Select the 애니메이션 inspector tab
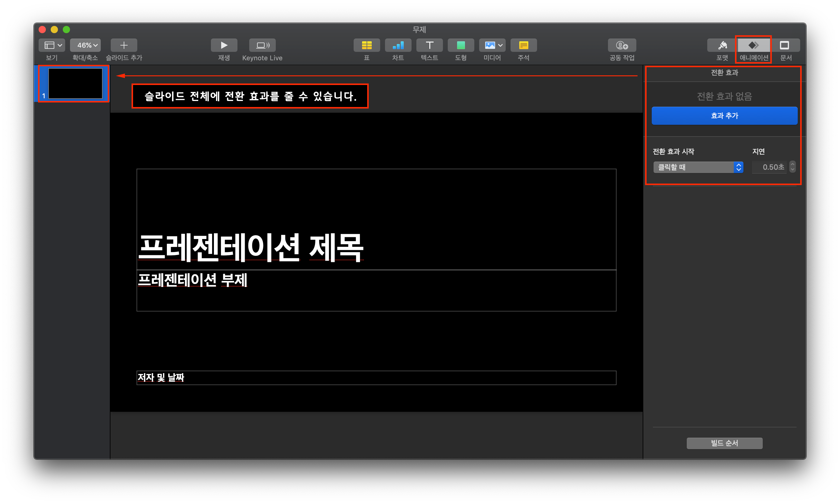 pos(753,45)
